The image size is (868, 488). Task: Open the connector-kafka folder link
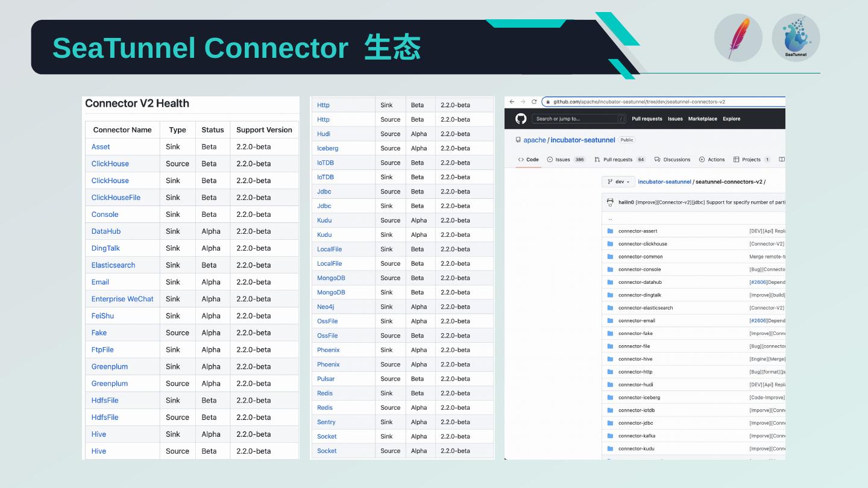pyautogui.click(x=637, y=436)
